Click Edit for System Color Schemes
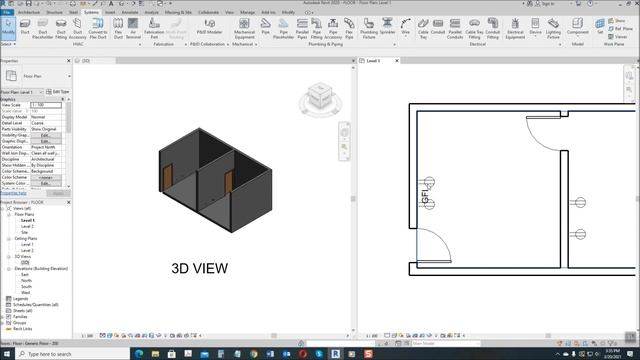The width and height of the screenshot is (640, 360). 46,183
